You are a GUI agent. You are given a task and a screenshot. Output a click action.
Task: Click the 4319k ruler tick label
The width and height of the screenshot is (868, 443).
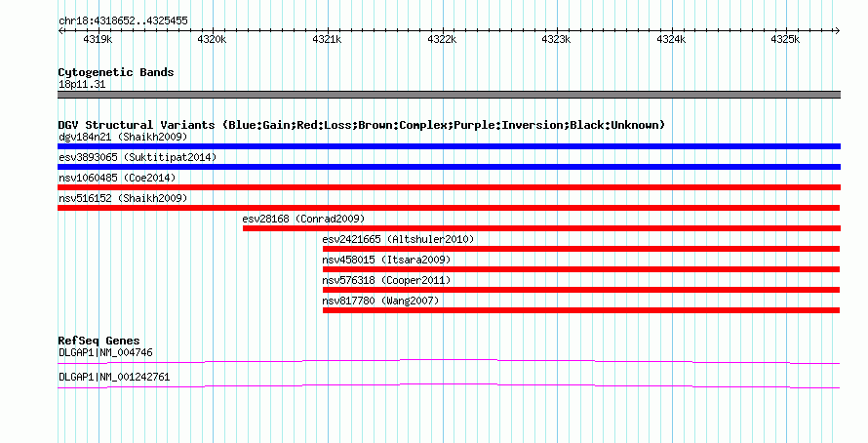(98, 39)
